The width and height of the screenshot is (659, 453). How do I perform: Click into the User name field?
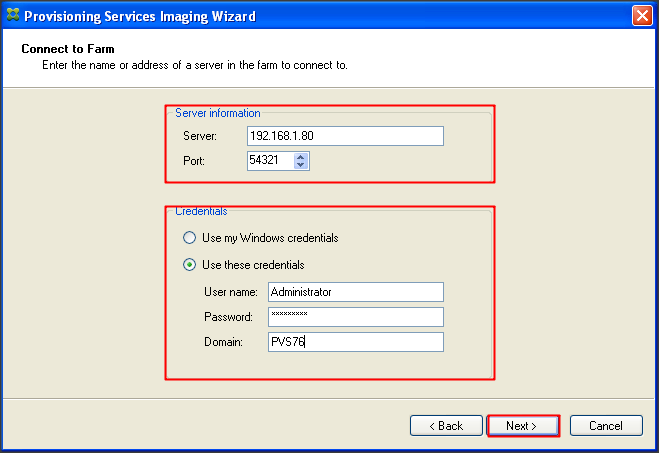tap(355, 292)
